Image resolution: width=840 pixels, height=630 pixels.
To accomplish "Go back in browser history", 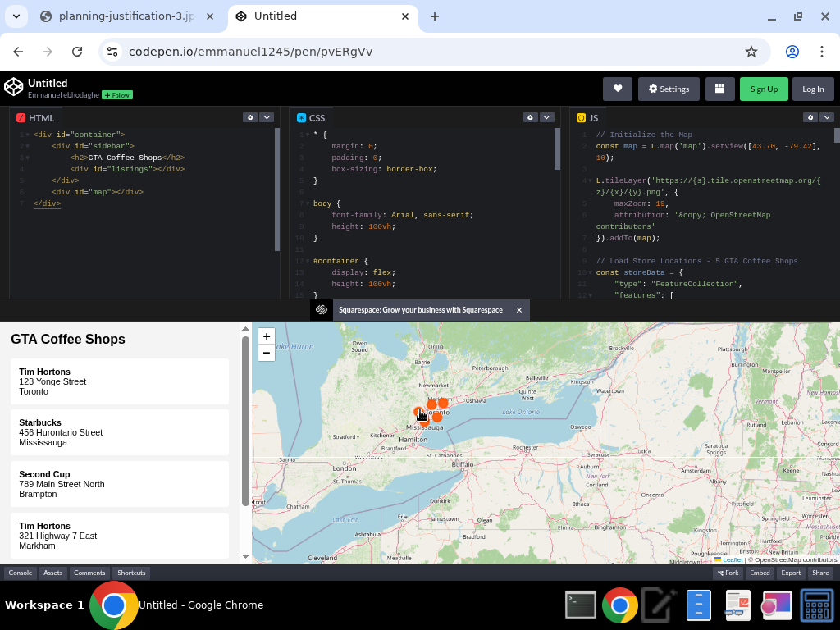I will pyautogui.click(x=18, y=52).
